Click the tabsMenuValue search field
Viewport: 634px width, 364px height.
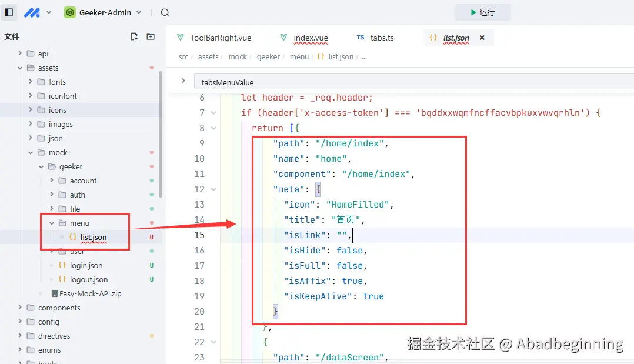tap(413, 82)
